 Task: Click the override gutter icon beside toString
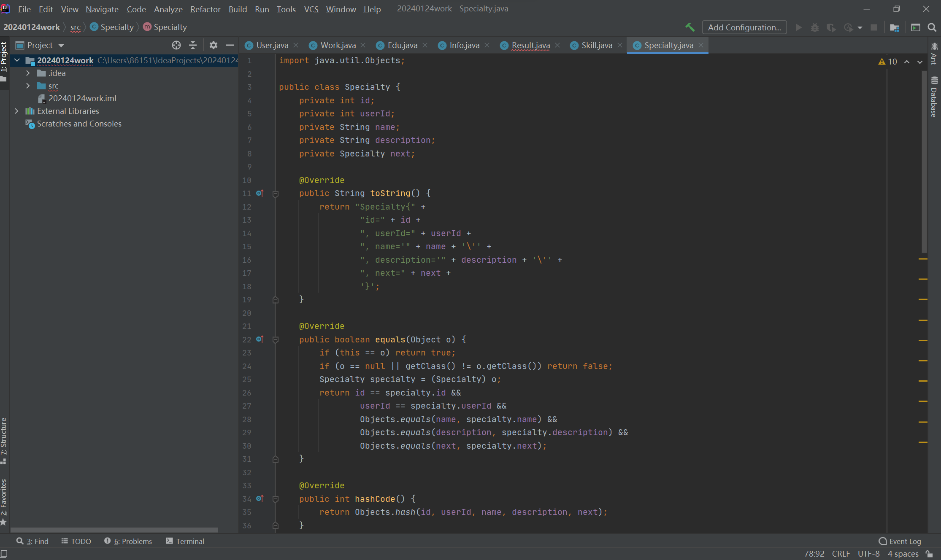(x=260, y=193)
